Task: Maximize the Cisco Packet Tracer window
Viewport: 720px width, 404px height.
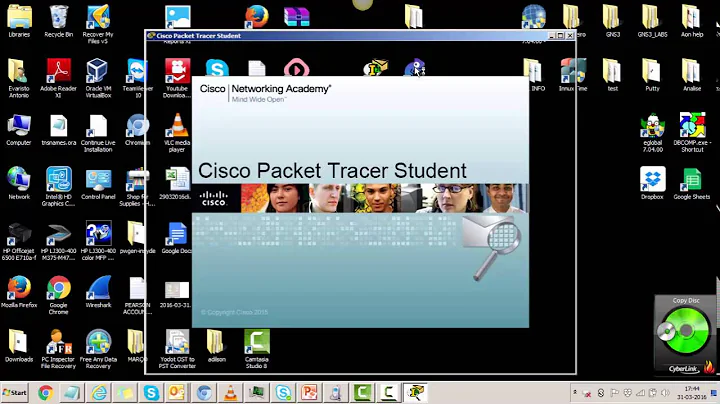Action: tap(561, 35)
